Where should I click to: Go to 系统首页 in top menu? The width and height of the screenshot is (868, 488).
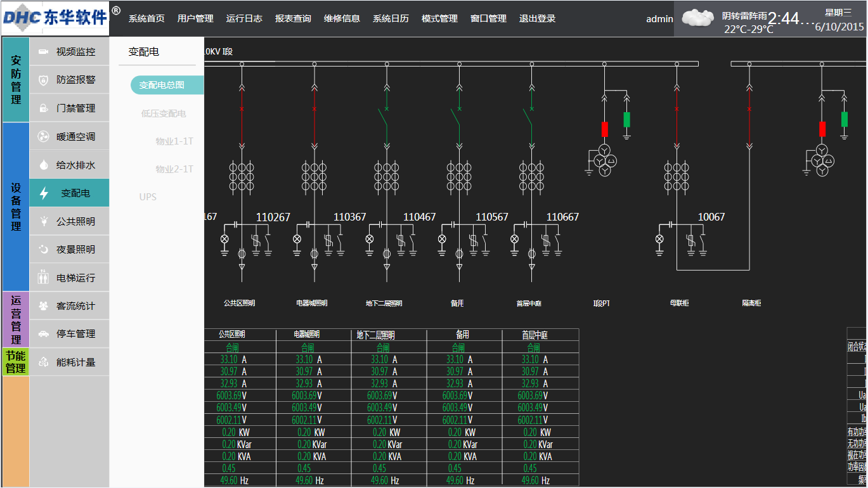(146, 18)
